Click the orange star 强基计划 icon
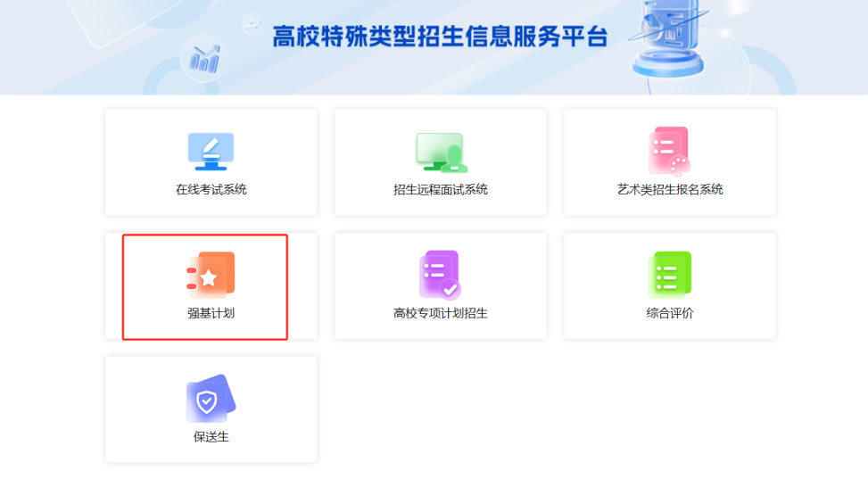Screen dimensions: 868x487 coord(211,275)
